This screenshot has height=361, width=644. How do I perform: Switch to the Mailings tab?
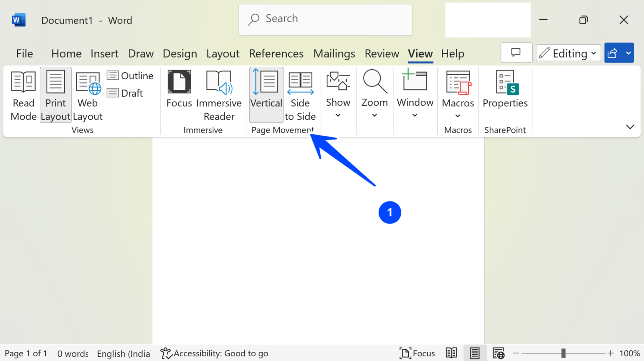point(334,53)
